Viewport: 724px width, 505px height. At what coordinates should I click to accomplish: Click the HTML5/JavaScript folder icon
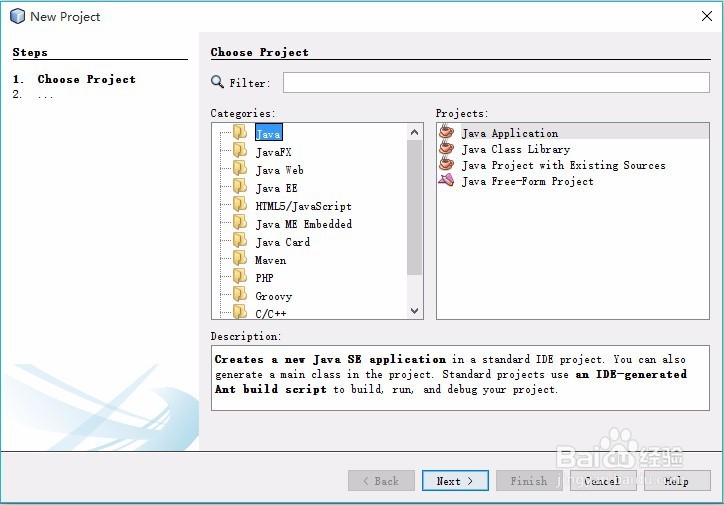[x=240, y=204]
